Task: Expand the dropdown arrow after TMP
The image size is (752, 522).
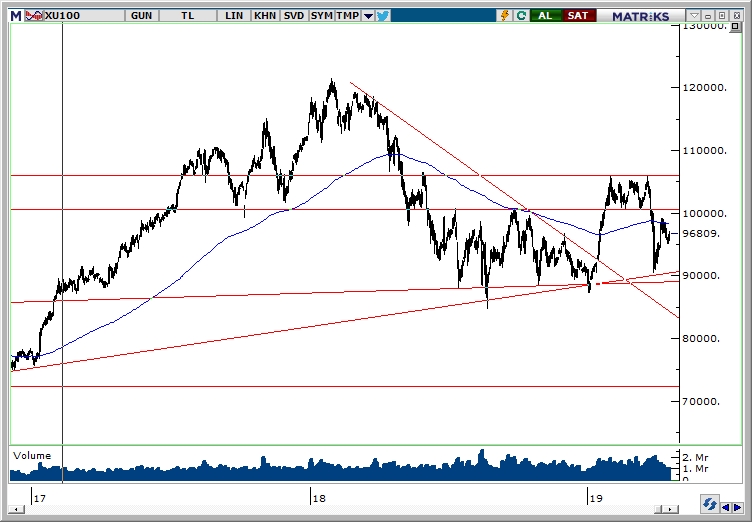Action: tap(368, 16)
